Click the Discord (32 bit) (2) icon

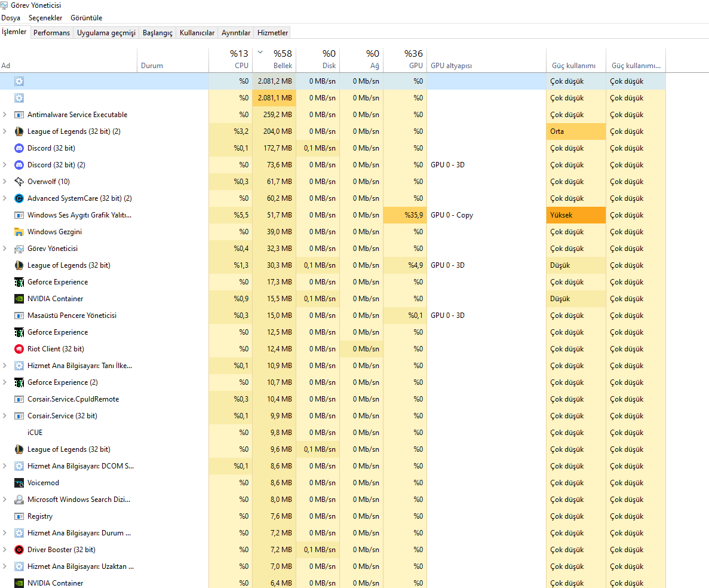[x=19, y=165]
